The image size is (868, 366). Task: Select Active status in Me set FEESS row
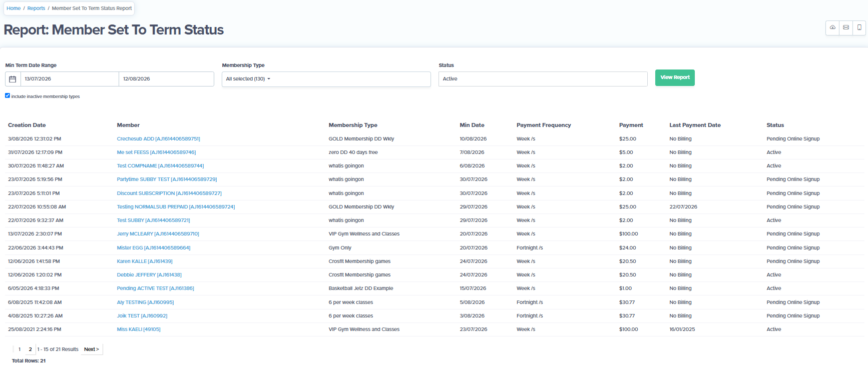(774, 152)
